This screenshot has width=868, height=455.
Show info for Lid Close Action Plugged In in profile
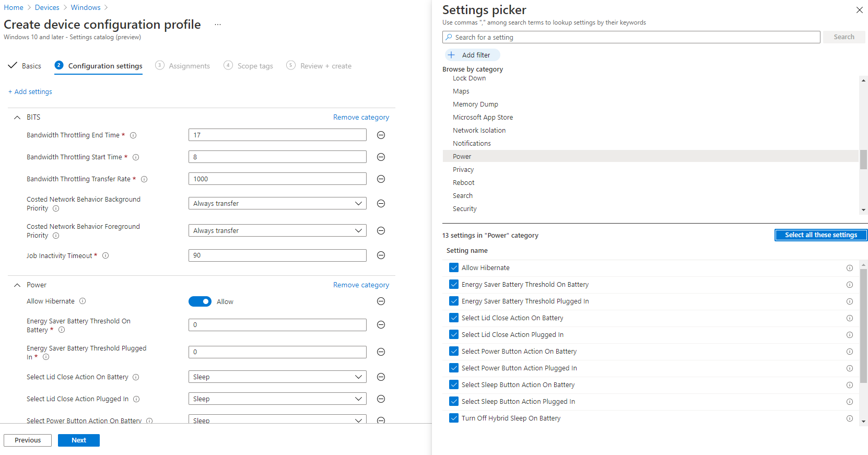(136, 399)
